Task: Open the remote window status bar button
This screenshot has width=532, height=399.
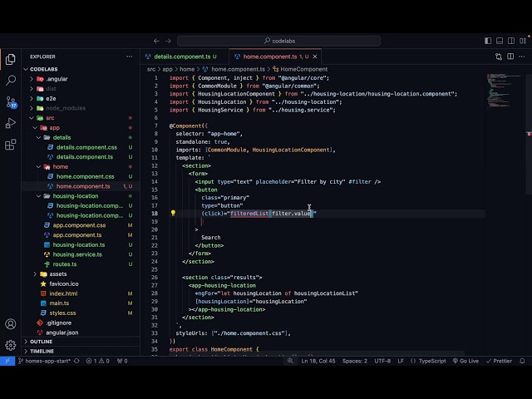Action: tap(7, 361)
